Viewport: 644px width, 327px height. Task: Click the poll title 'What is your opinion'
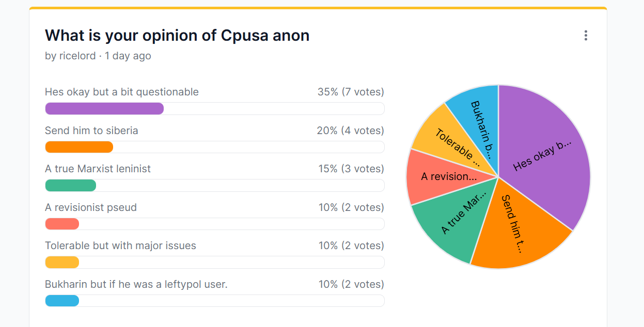(177, 36)
